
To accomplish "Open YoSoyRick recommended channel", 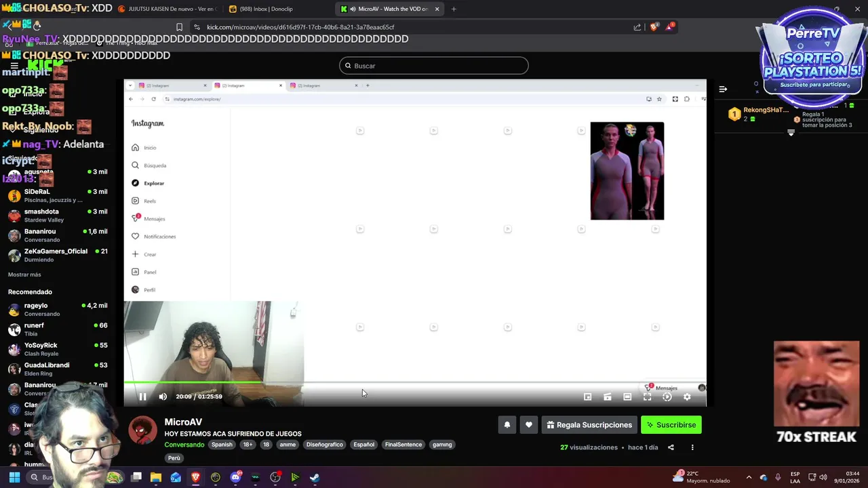I will click(x=57, y=349).
